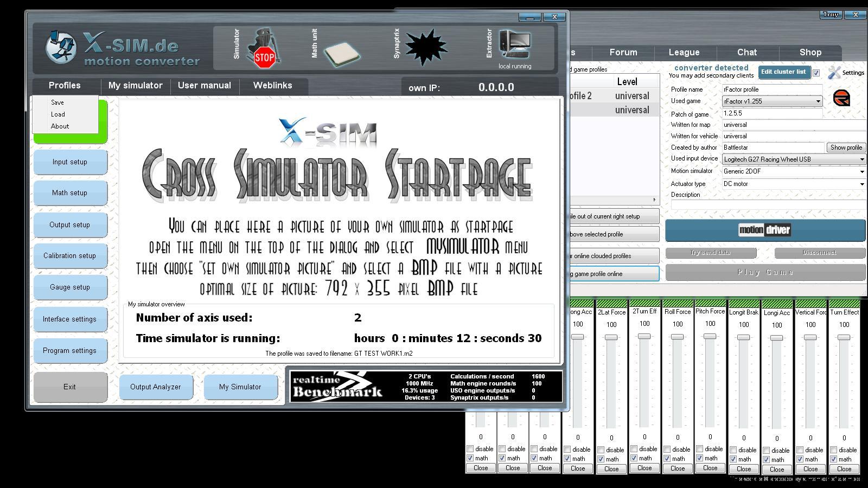Open the My simulator menu
The width and height of the screenshot is (868, 488).
pyautogui.click(x=136, y=85)
